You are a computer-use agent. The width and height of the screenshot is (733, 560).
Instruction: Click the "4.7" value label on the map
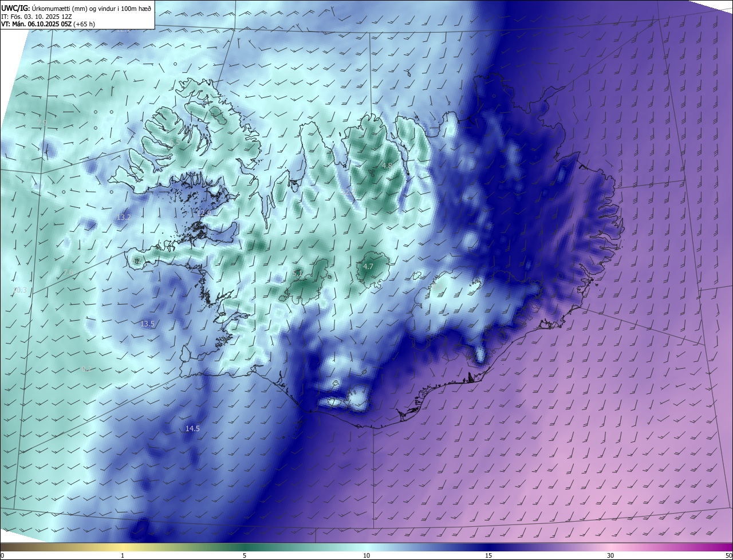pyautogui.click(x=368, y=266)
